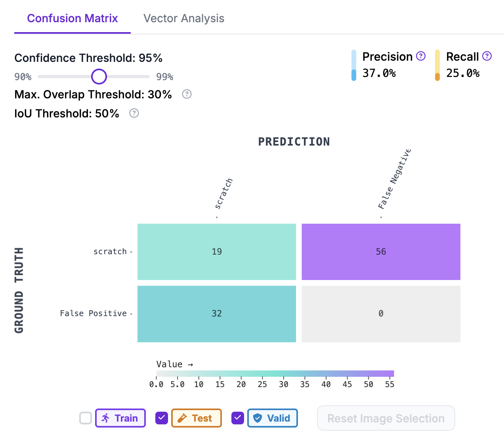Select the False Negative cell showing 56
Image resolution: width=504 pixels, height=445 pixels.
[x=381, y=252]
